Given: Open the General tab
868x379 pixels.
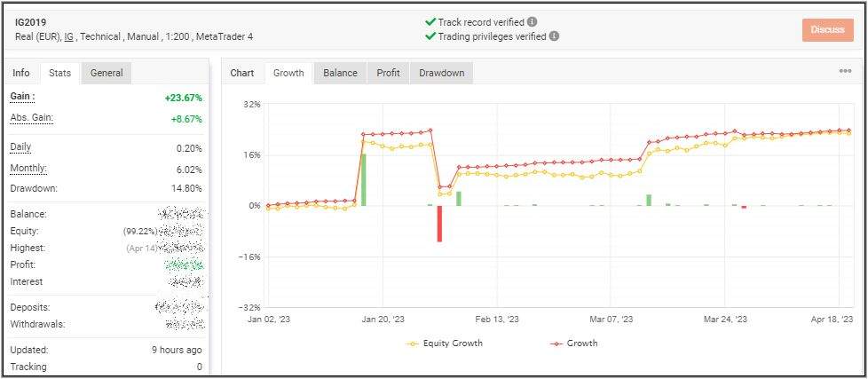Looking at the screenshot, I should coord(107,73).
